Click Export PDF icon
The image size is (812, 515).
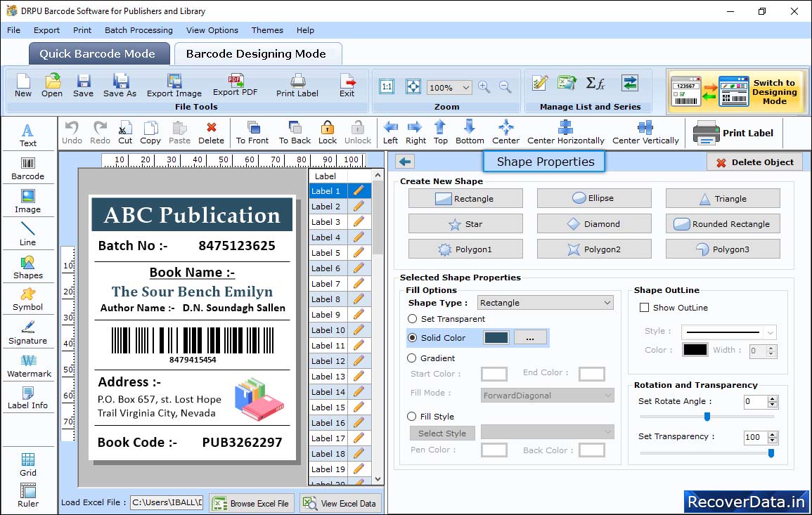coord(235,85)
